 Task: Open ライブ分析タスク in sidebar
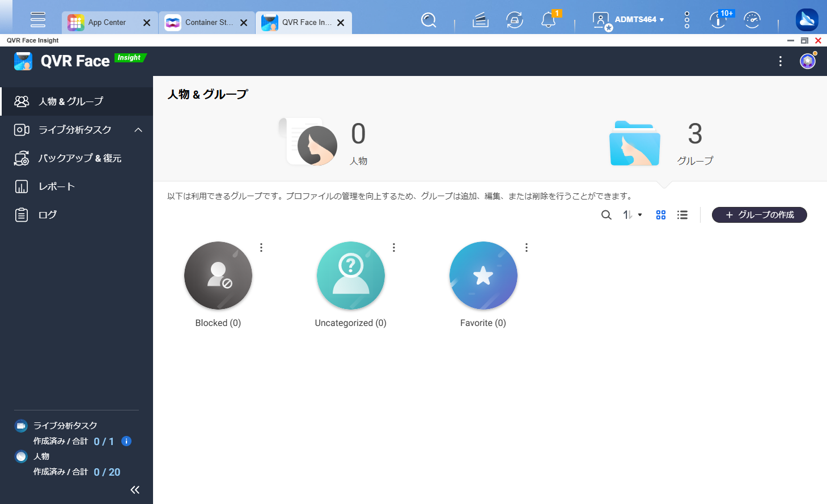tap(77, 130)
